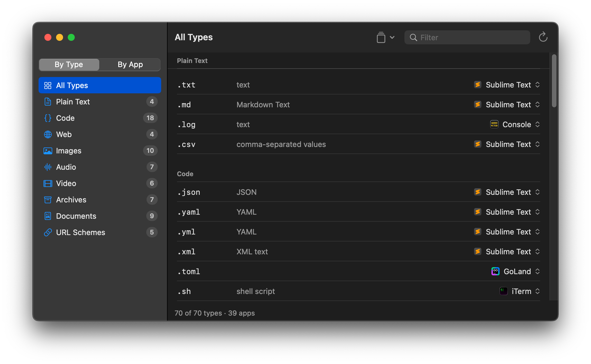Click the All Types grid icon in sidebar
The image size is (591, 364).
tap(48, 85)
